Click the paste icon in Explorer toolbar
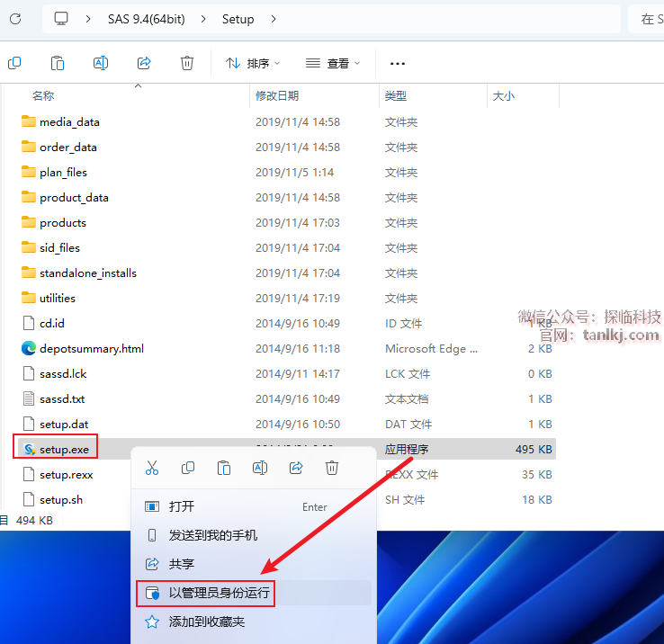The height and width of the screenshot is (644, 664). tap(58, 63)
